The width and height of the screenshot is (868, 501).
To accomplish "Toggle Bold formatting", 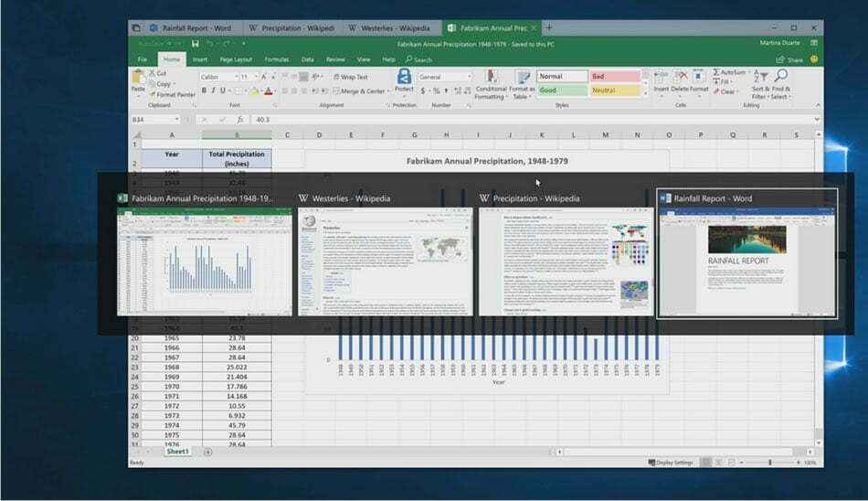I will pyautogui.click(x=204, y=91).
